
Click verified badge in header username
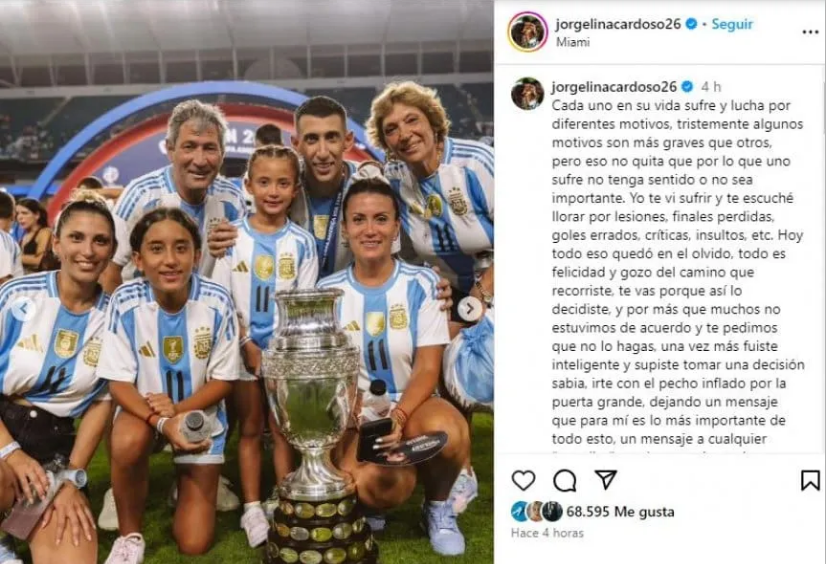(x=691, y=24)
